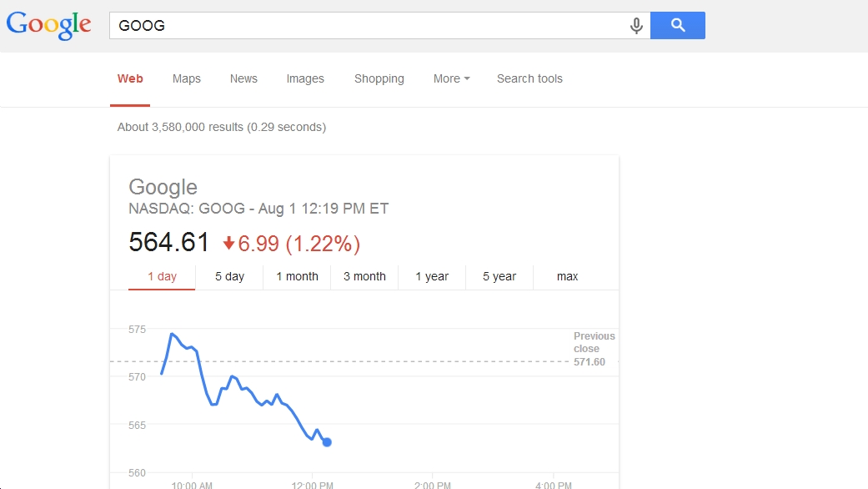Click the Google company name heading
Image resolution: width=868 pixels, height=489 pixels.
163,187
